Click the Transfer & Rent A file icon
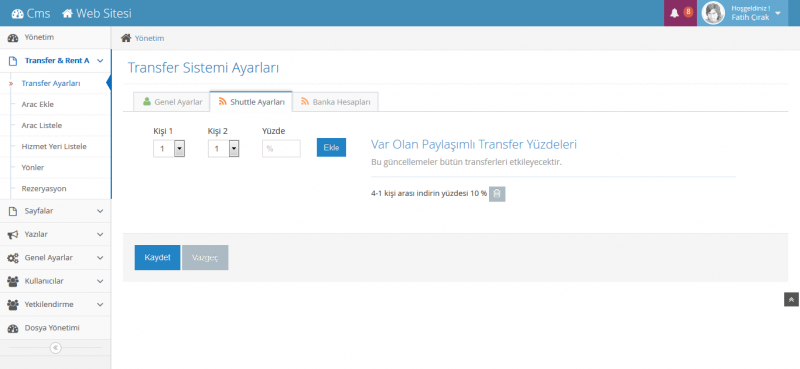The image size is (800, 369). point(13,61)
